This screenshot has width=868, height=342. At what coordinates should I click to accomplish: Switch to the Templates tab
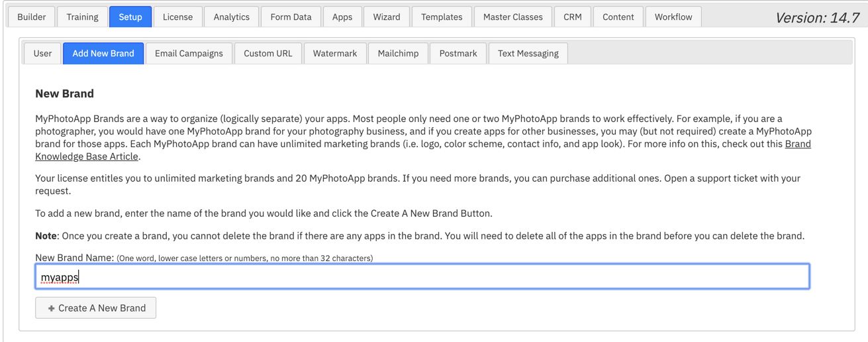pyautogui.click(x=442, y=17)
